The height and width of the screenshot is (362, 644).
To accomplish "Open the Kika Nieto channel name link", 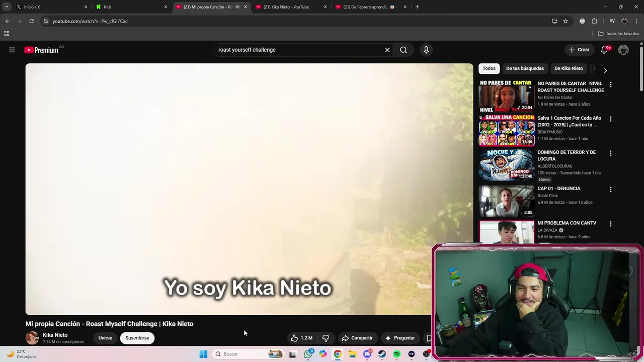I will click(x=55, y=335).
